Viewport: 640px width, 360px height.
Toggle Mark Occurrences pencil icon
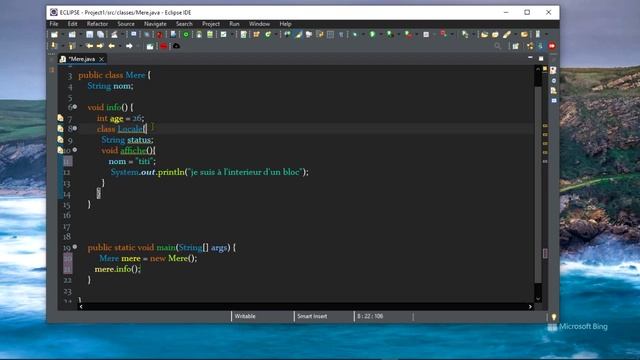pyautogui.click(x=298, y=35)
